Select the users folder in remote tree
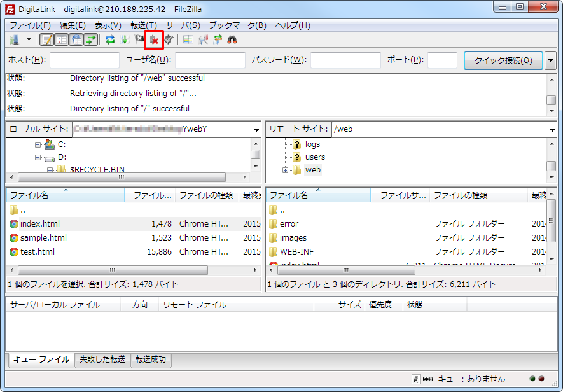Screen dimensions: 563x392 [315, 157]
